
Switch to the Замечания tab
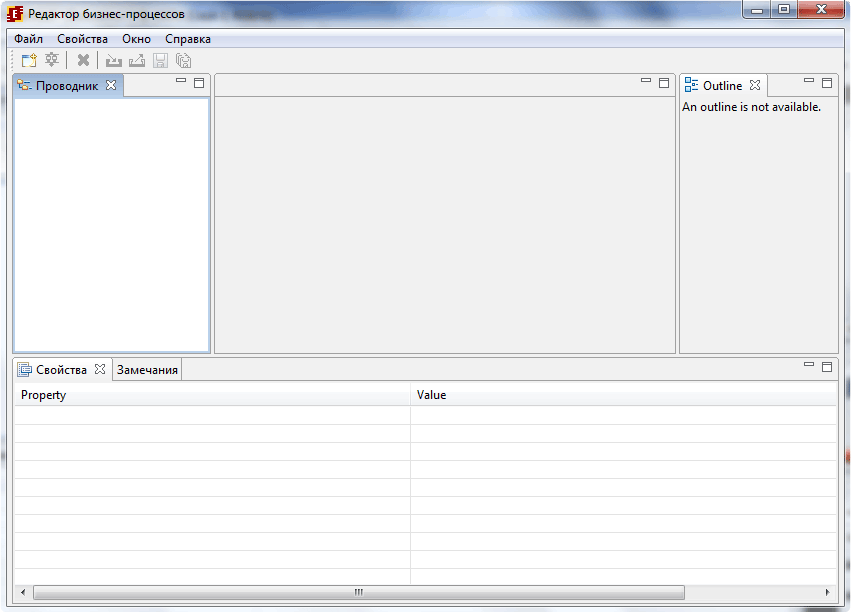tap(146, 369)
